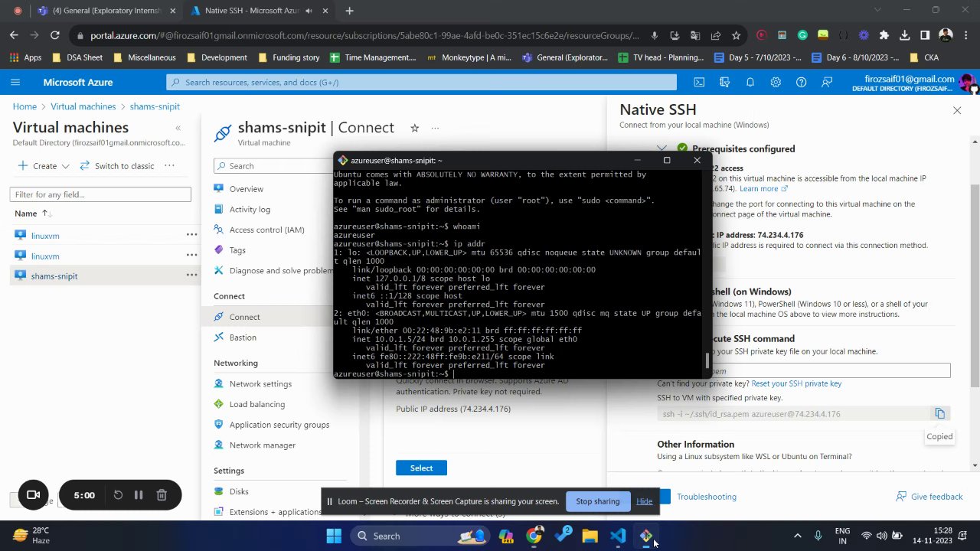Collapse the Virtual machines side pane
This screenshot has height=551, width=980.
[x=178, y=128]
